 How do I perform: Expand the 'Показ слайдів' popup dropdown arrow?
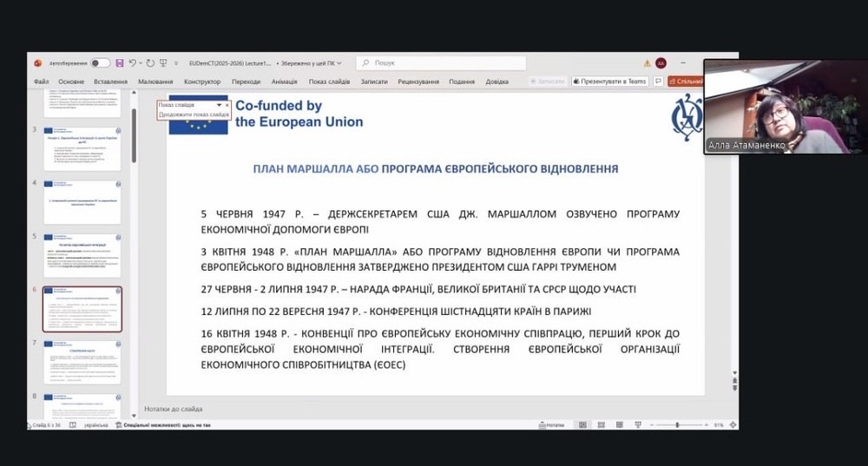click(x=219, y=105)
